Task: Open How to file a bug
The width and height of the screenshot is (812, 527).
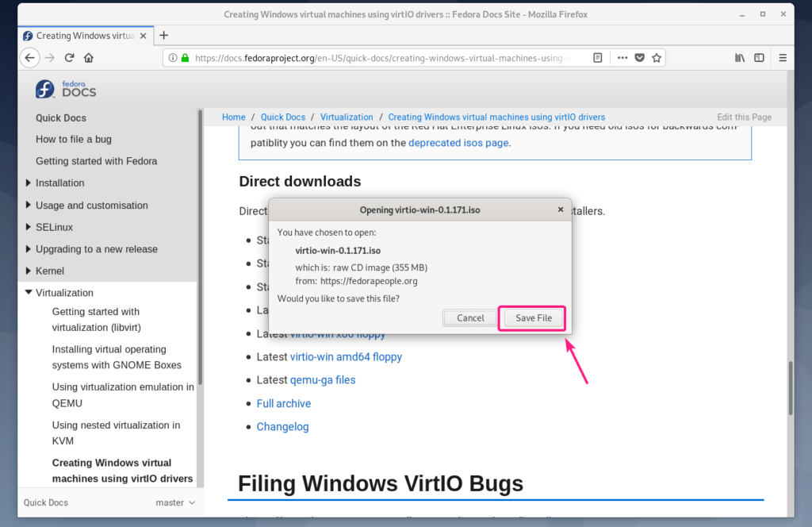Action: pos(74,140)
